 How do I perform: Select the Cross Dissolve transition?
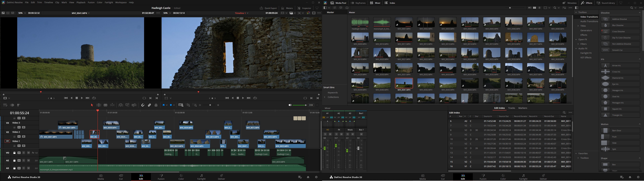pyautogui.click(x=621, y=32)
